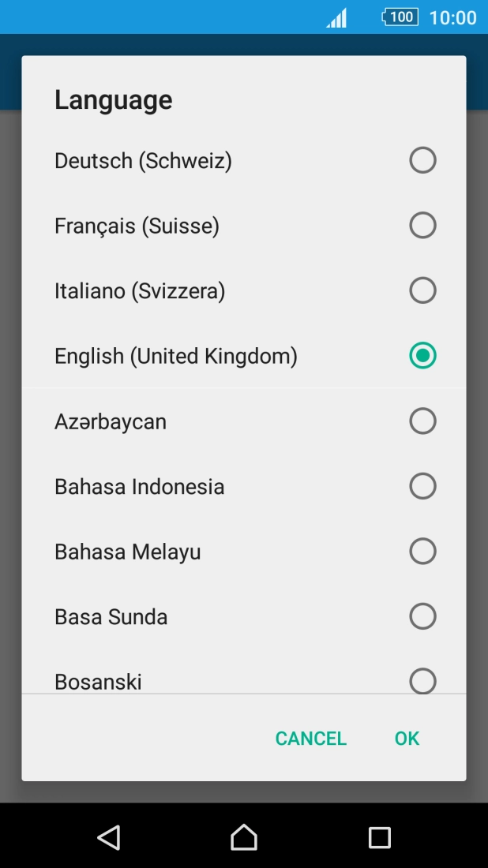The width and height of the screenshot is (488, 868).
Task: Select the Bahasa Indonesia radio button
Action: tap(422, 486)
